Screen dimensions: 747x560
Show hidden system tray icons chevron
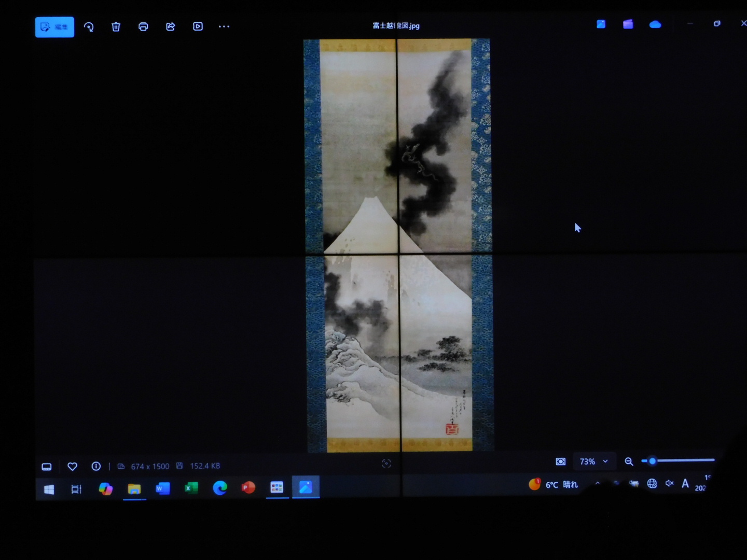[598, 483]
